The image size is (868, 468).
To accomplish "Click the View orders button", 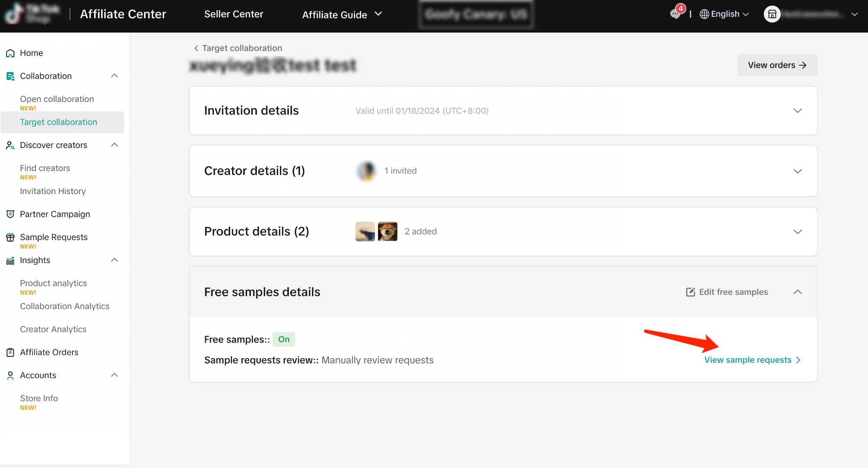I will pyautogui.click(x=777, y=65).
